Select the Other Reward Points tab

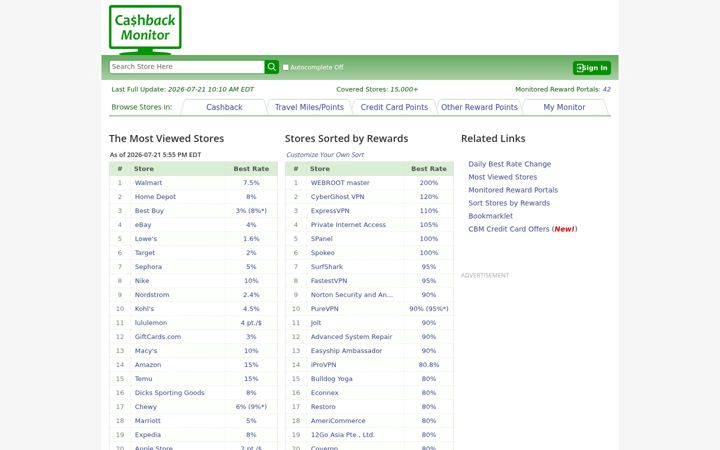point(479,107)
